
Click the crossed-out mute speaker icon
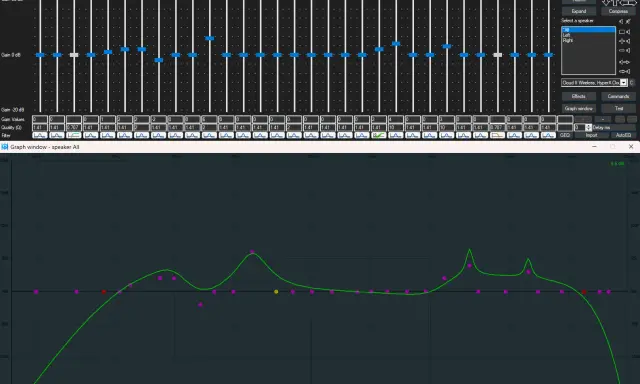coord(629,21)
